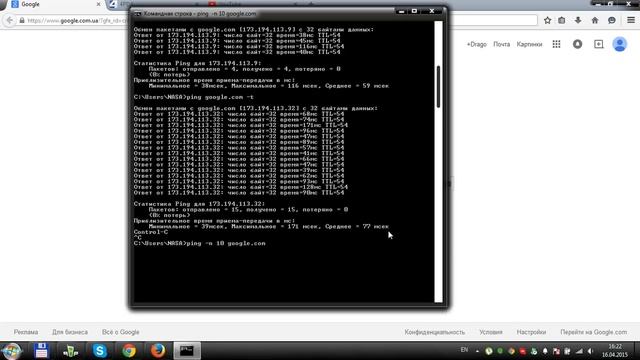This screenshot has width=640, height=360.
Task: Click the 'ping google.com -t' command line
Action: [193, 97]
